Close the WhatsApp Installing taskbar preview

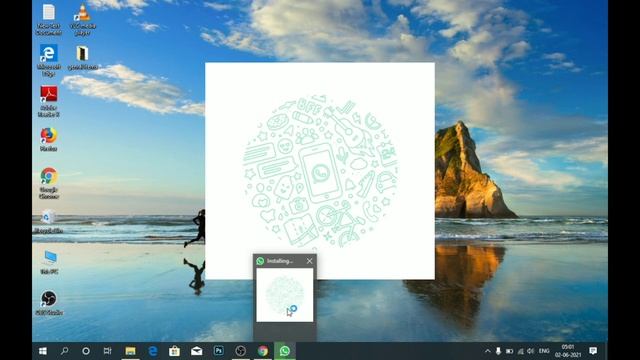tap(309, 261)
